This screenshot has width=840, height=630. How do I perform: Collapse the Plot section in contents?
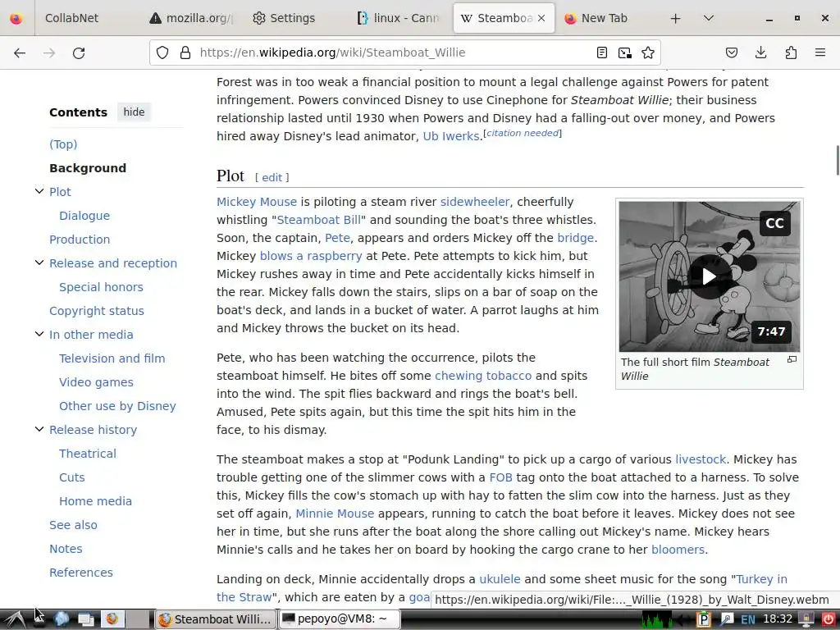[39, 191]
